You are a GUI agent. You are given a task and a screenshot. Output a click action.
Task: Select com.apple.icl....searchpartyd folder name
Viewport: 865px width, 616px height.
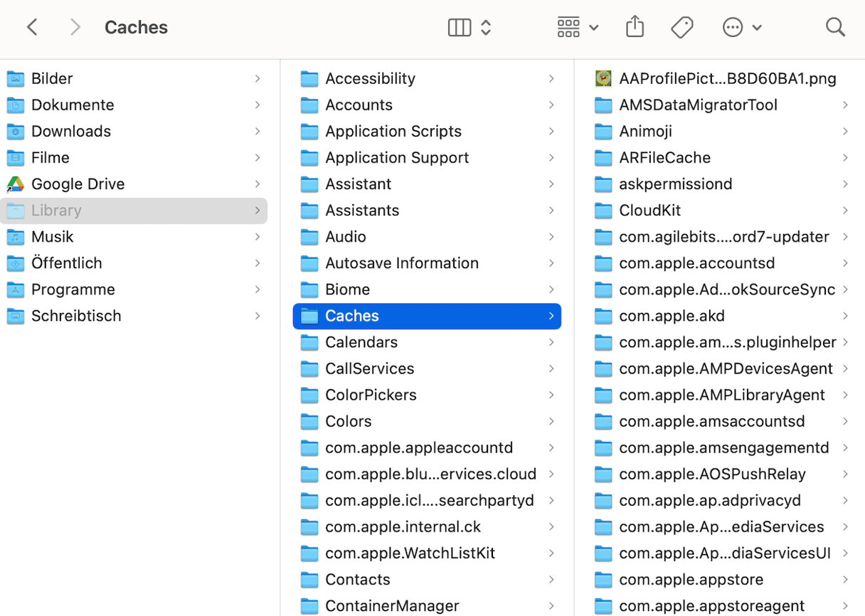pos(430,500)
